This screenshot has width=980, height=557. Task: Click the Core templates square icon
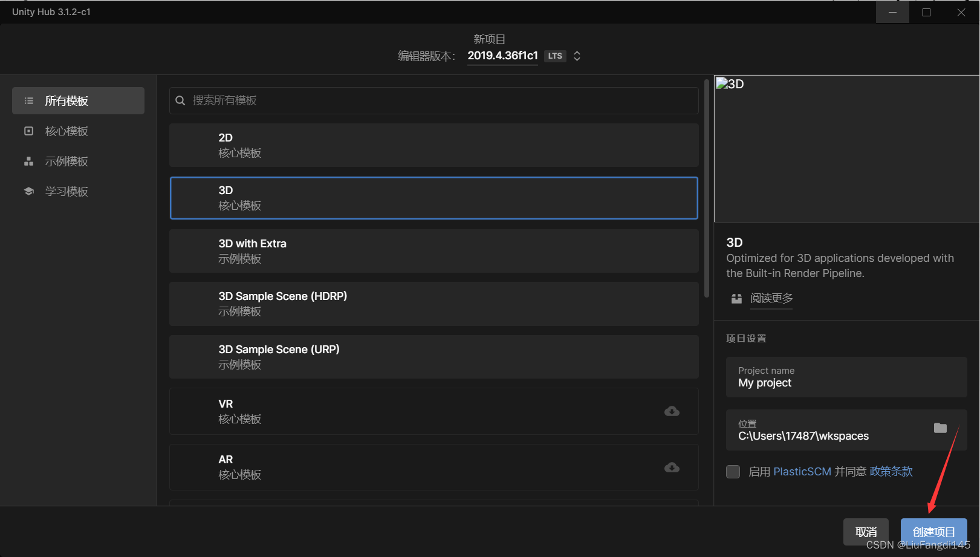(x=28, y=131)
